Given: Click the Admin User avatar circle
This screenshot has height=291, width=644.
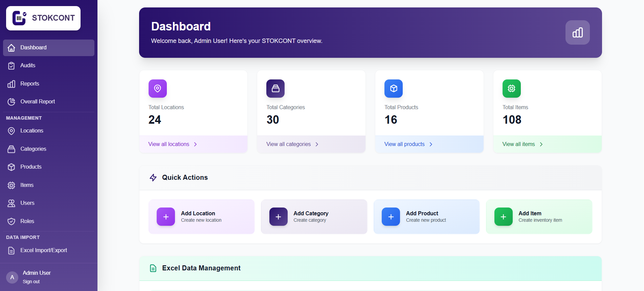Looking at the screenshot, I should [12, 277].
